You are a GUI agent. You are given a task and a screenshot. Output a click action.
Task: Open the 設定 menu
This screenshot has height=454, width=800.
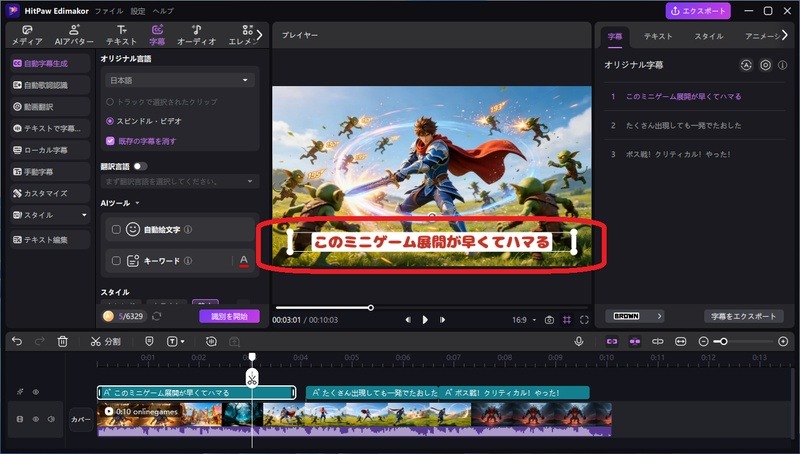pyautogui.click(x=138, y=11)
